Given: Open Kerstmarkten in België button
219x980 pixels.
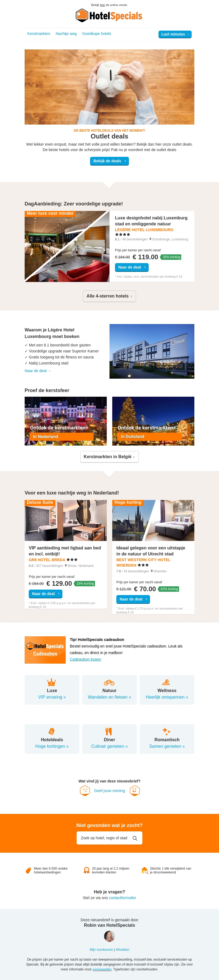Looking at the screenshot, I should (x=109, y=457).
